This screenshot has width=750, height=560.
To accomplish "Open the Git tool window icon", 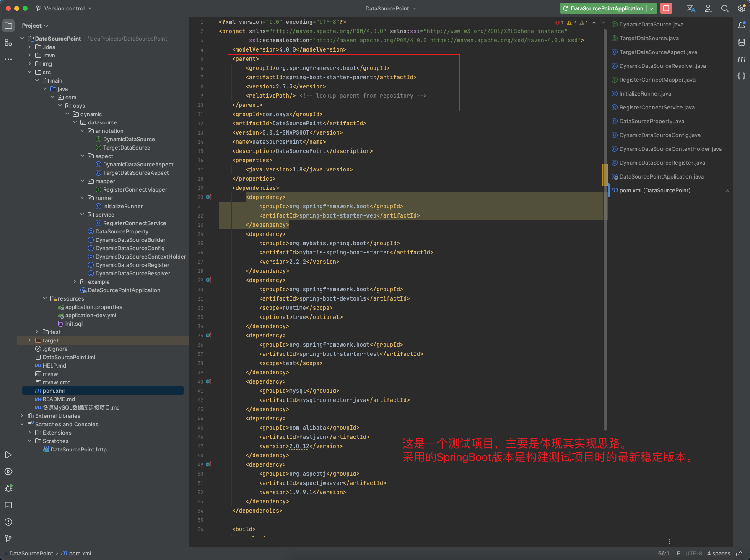I will pos(8,539).
